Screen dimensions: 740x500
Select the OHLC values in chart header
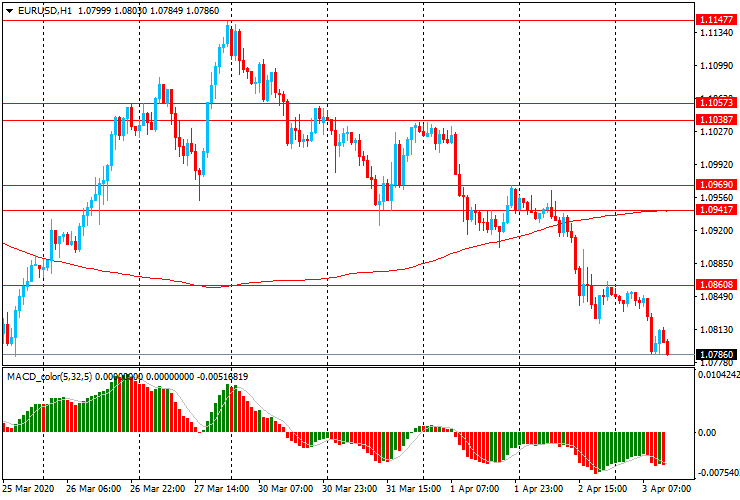click(x=148, y=10)
